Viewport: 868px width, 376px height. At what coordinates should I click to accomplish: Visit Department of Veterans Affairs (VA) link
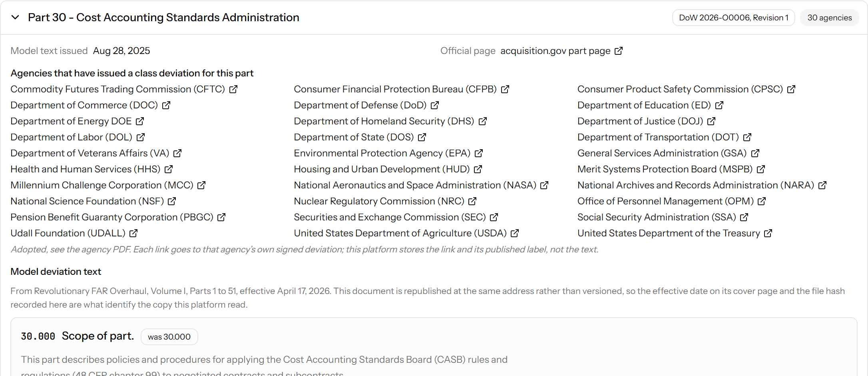pos(90,153)
